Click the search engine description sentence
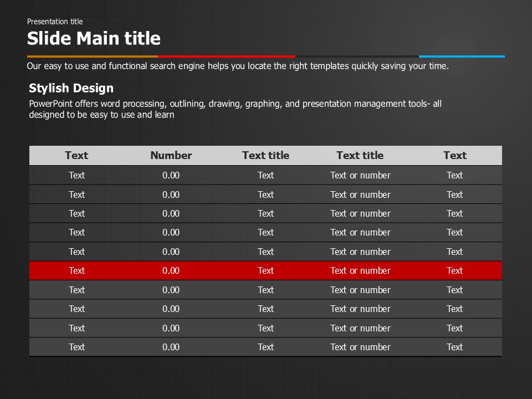The height and width of the screenshot is (399, 532). click(x=238, y=66)
